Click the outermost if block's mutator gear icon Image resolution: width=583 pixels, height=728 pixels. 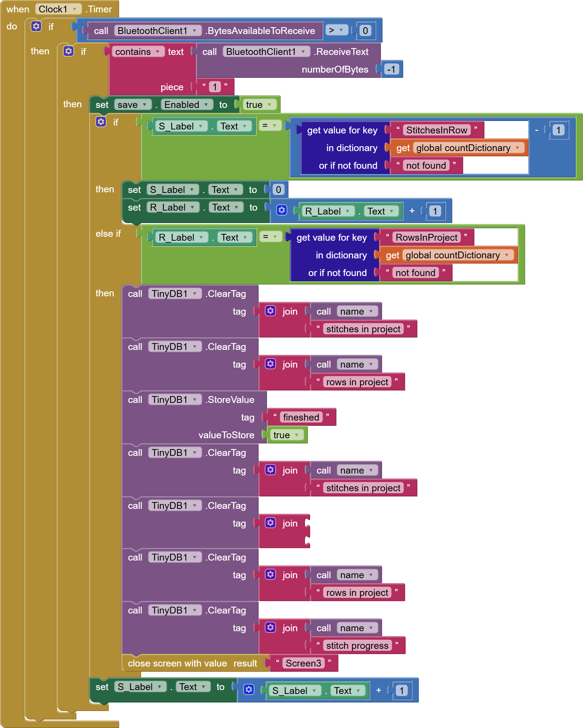click(x=36, y=26)
